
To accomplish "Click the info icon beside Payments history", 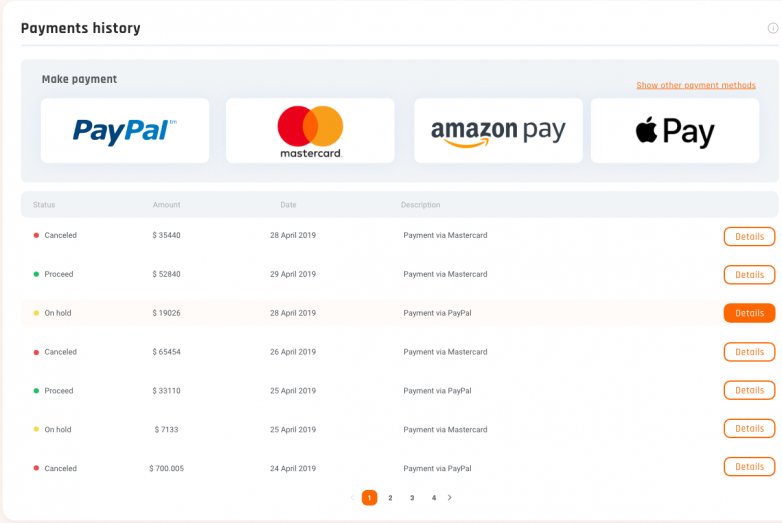I will coord(773,28).
